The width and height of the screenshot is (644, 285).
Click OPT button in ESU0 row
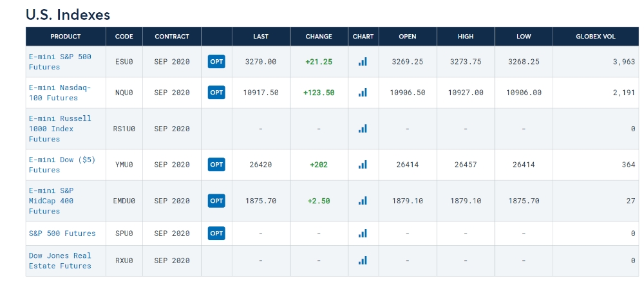[216, 62]
